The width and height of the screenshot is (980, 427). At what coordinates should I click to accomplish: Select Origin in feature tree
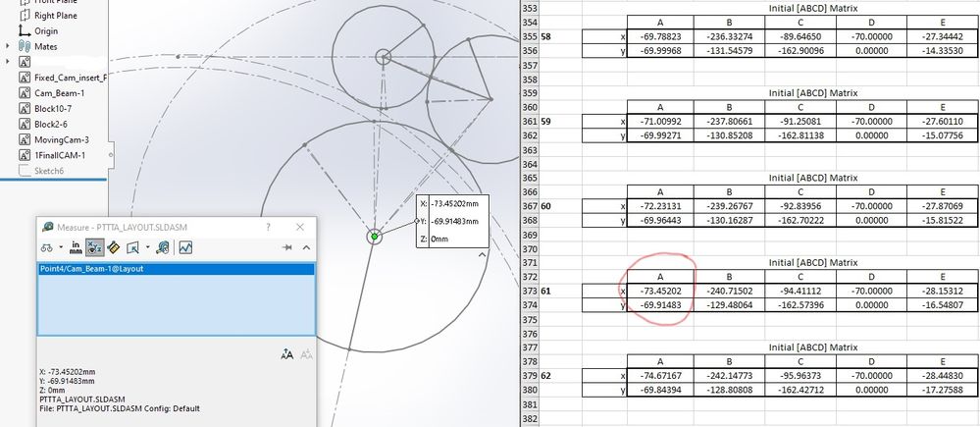[46, 30]
